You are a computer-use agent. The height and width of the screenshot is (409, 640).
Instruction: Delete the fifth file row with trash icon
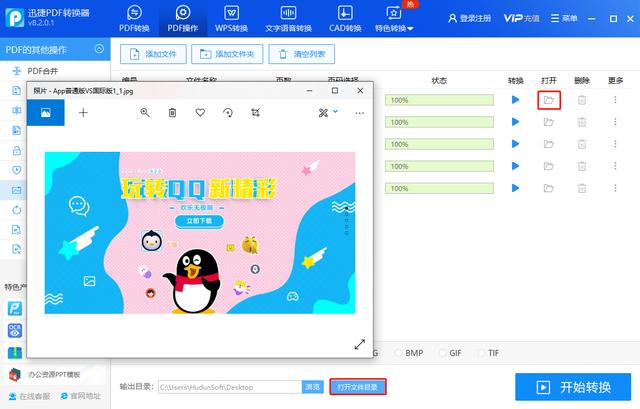click(582, 188)
